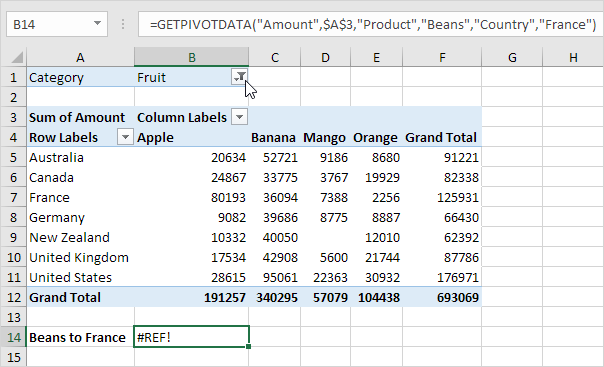Select column B header

click(x=192, y=57)
